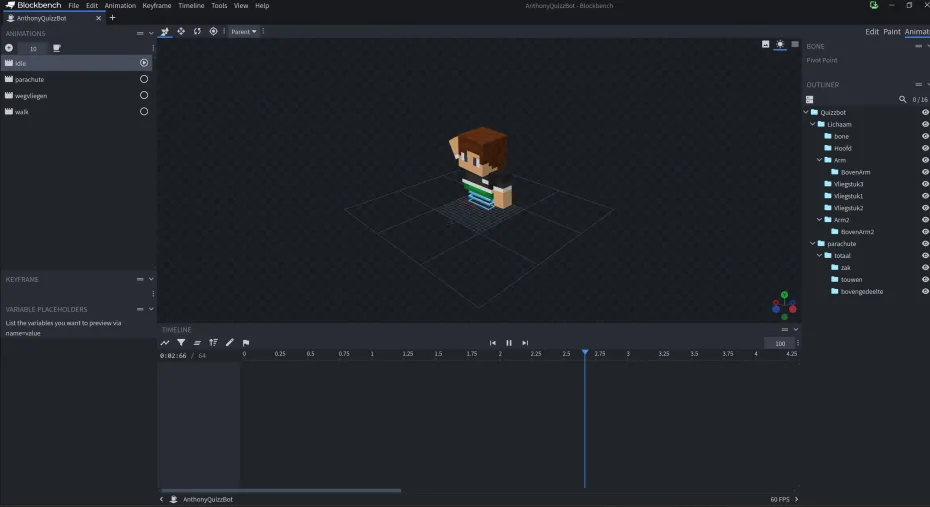Collapse the Quizzbot tree group
Viewport: 930px width, 507px height.
(806, 112)
